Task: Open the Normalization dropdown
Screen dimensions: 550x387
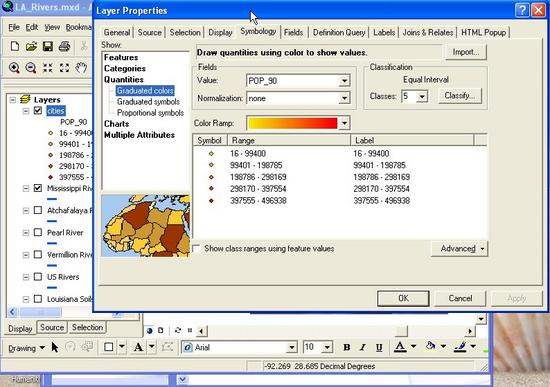Action: coord(344,99)
